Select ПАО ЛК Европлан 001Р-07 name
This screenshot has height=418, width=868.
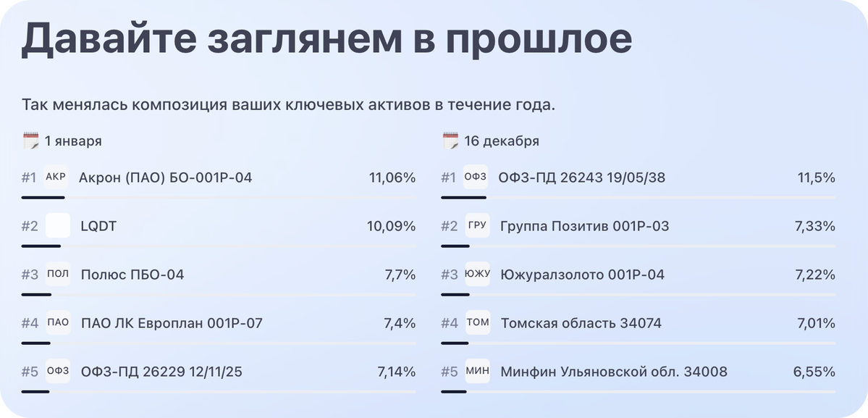point(172,324)
